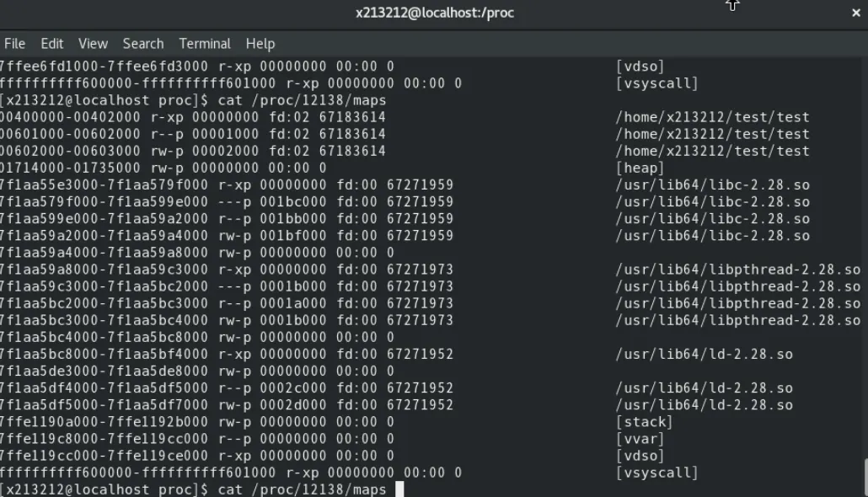Image resolution: width=868 pixels, height=497 pixels.
Task: Open the View menu
Action: tap(93, 44)
